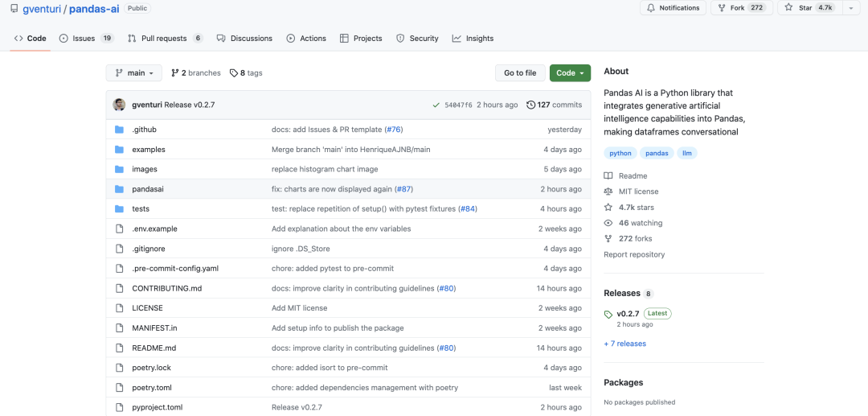Viewport: 868px width, 416px height.
Task: Open the README.md file
Action: tap(154, 348)
